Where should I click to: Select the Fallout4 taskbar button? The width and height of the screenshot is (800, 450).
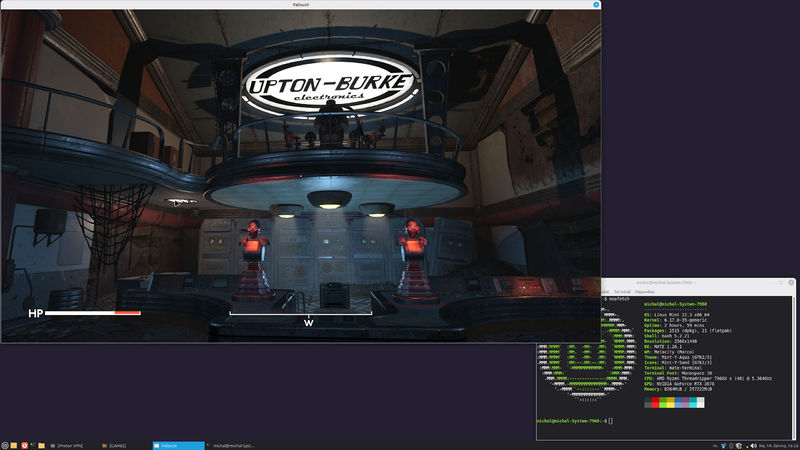tap(179, 446)
